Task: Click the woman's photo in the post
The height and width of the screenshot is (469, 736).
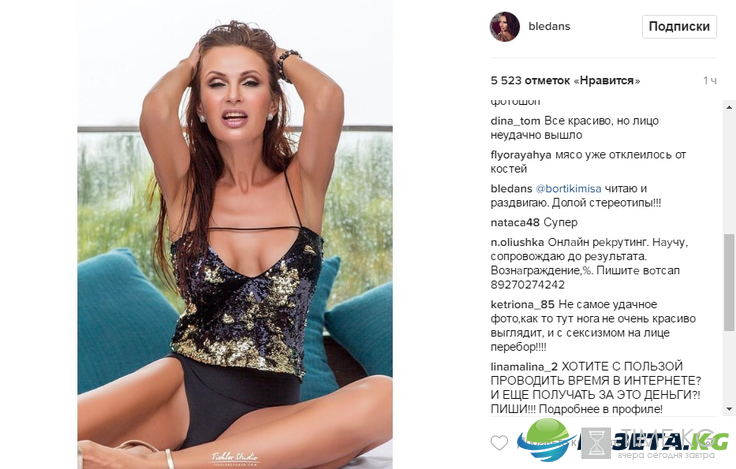Action: [x=235, y=234]
